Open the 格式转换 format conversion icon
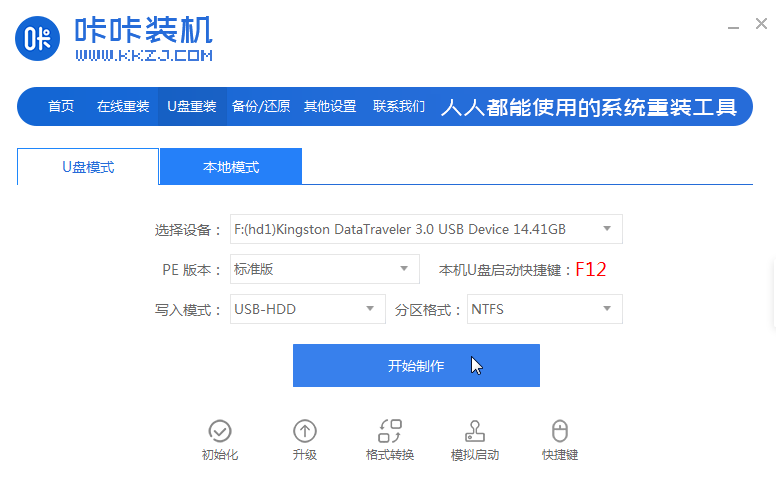Viewport: 776px width, 479px height. (390, 431)
